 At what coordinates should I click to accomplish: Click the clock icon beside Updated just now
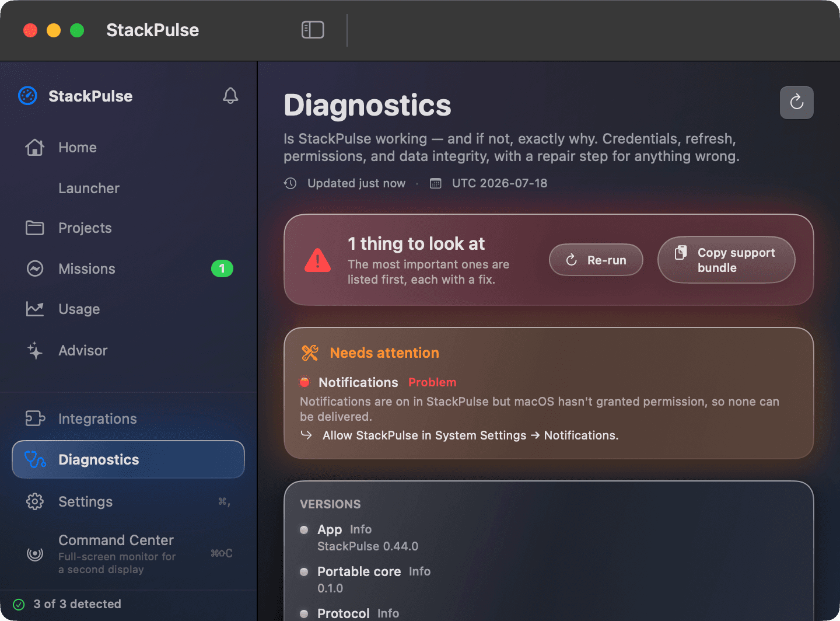point(290,183)
